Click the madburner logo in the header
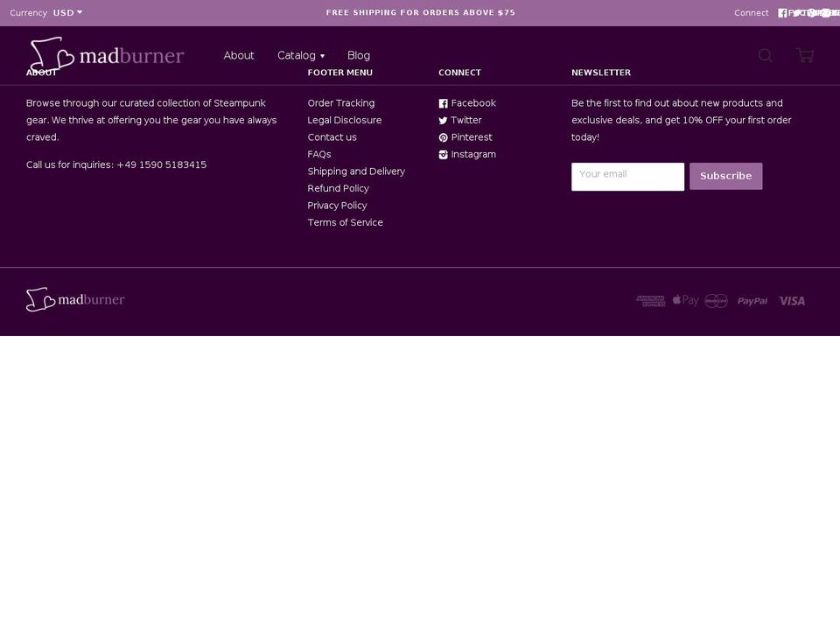Image resolution: width=840 pixels, height=630 pixels. (x=107, y=54)
